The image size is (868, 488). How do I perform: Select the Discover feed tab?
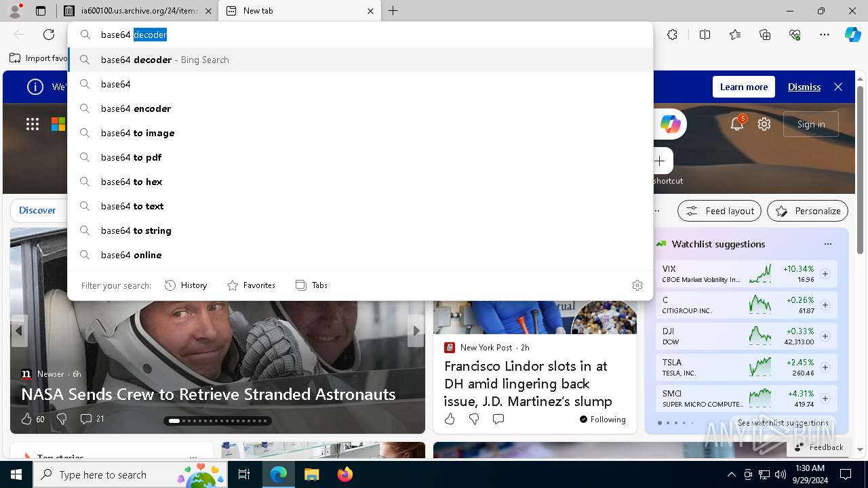click(37, 210)
